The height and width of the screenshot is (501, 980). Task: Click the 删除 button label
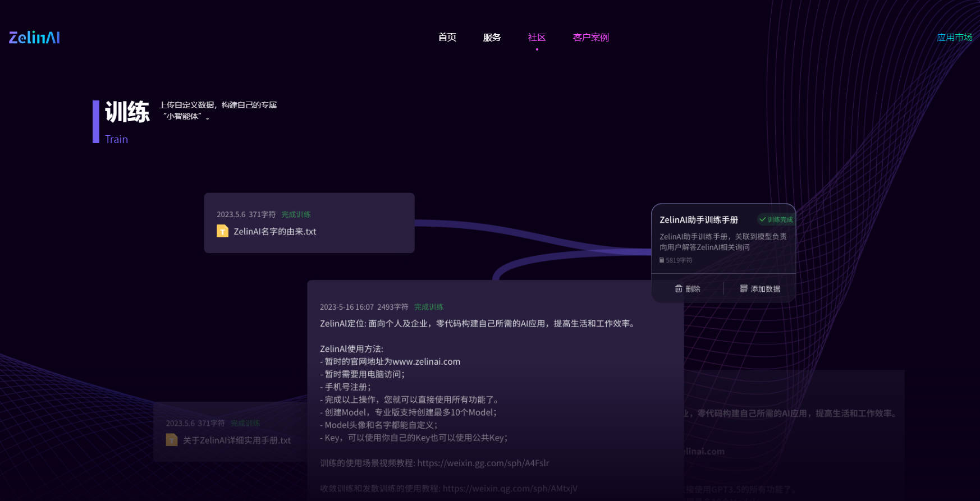(x=693, y=289)
